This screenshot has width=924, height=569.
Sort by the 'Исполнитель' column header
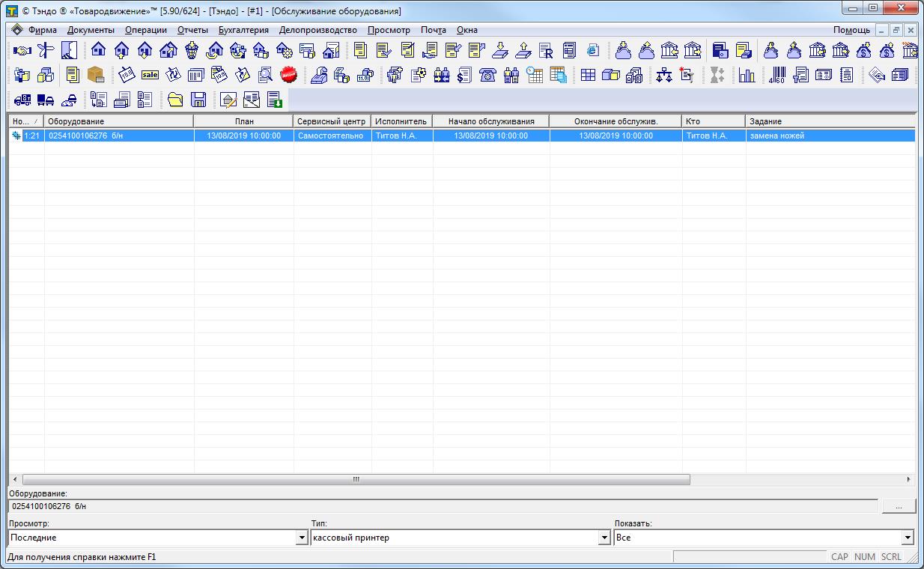(401, 121)
